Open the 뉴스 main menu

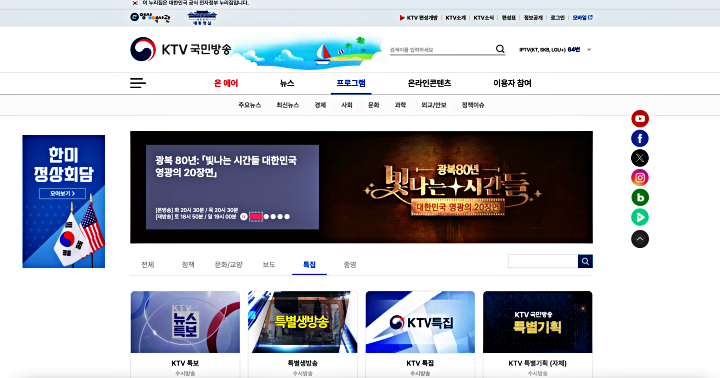click(287, 83)
